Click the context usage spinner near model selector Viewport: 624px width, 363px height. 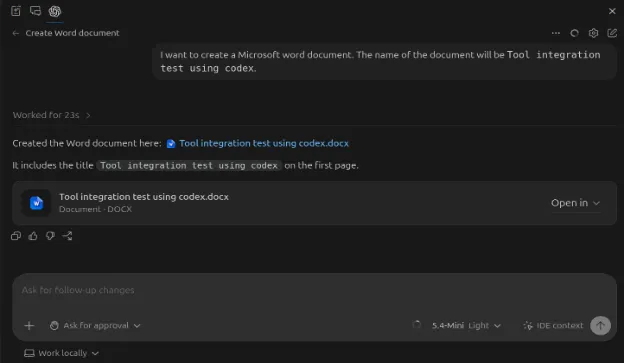pyautogui.click(x=417, y=325)
